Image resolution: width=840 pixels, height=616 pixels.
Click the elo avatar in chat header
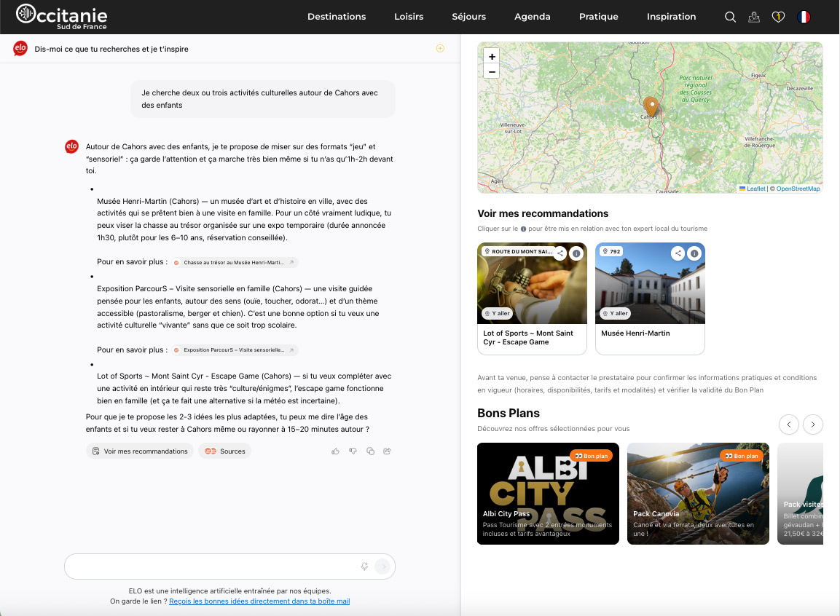pos(20,48)
